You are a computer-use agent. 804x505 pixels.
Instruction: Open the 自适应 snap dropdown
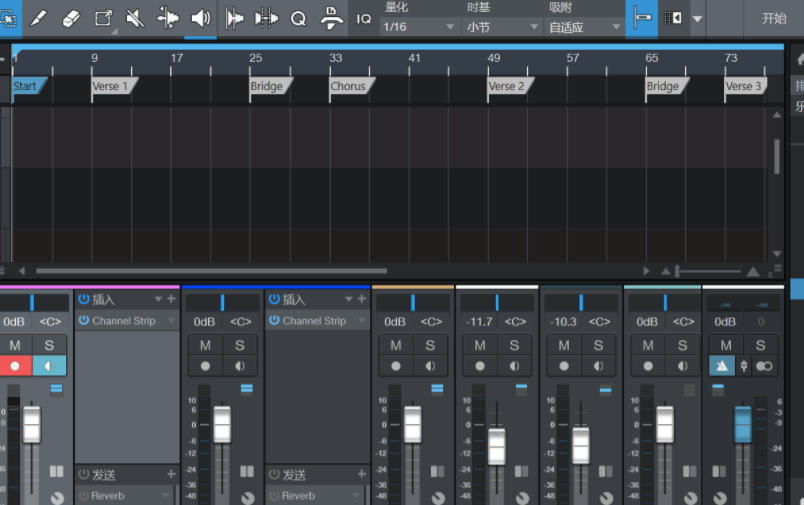click(584, 27)
